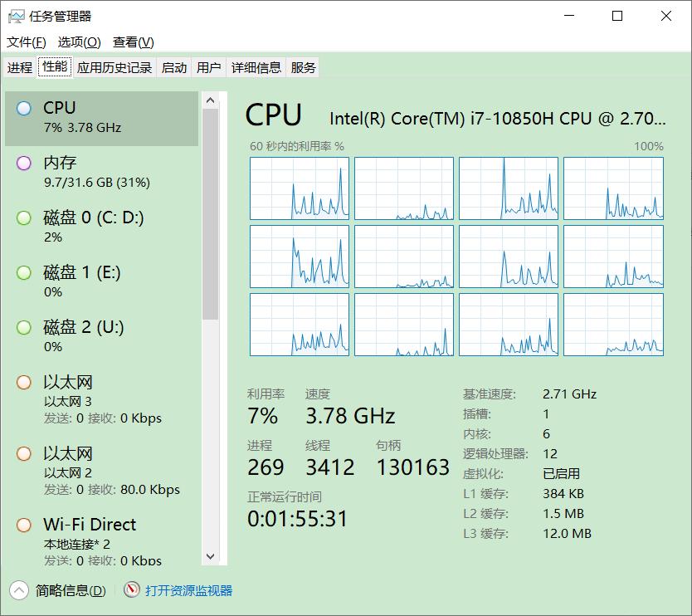Click the first CPU core graph
The image size is (692, 616).
[x=299, y=188]
